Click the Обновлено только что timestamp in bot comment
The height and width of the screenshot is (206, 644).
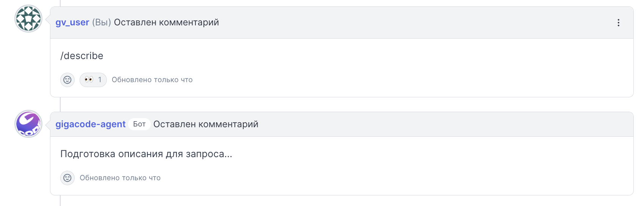pos(120,178)
